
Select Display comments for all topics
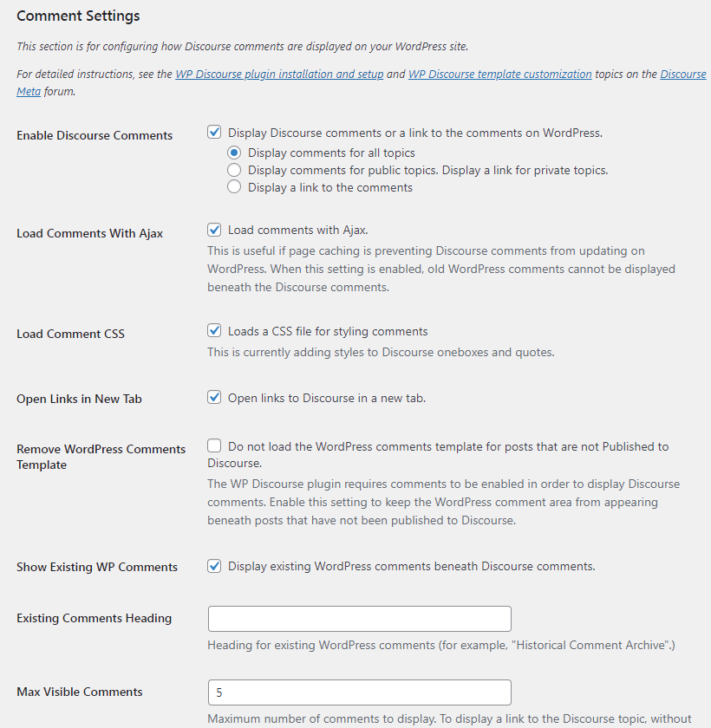234,153
